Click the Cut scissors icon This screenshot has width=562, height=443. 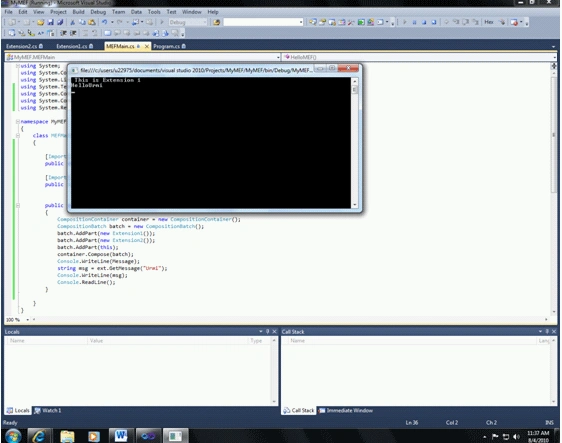[x=72, y=22]
